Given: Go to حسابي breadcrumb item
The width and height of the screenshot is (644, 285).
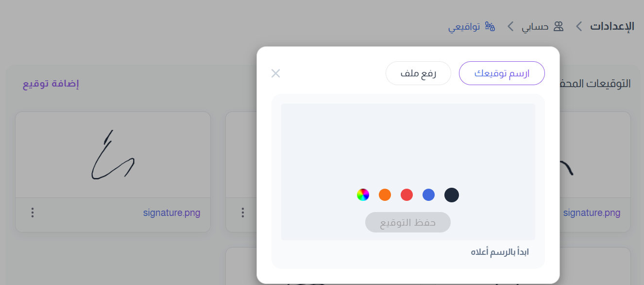Looking at the screenshot, I should 535,27.
